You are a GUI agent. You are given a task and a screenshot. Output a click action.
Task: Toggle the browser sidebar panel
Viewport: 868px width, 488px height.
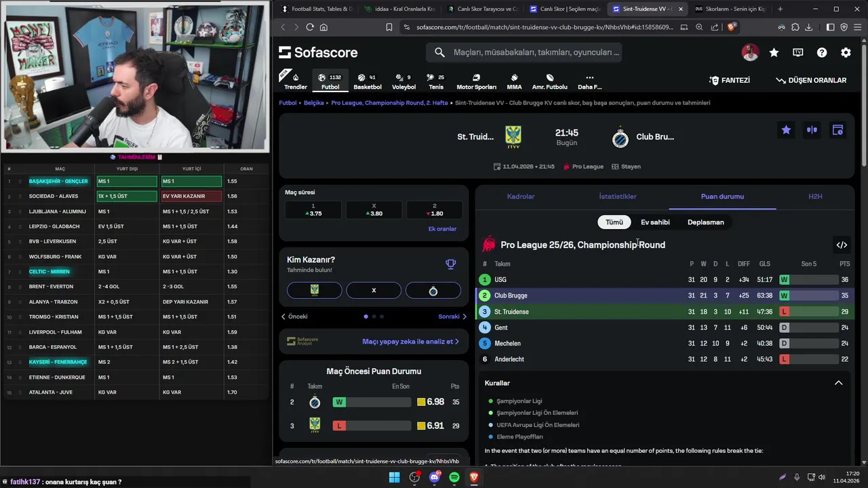click(x=830, y=27)
